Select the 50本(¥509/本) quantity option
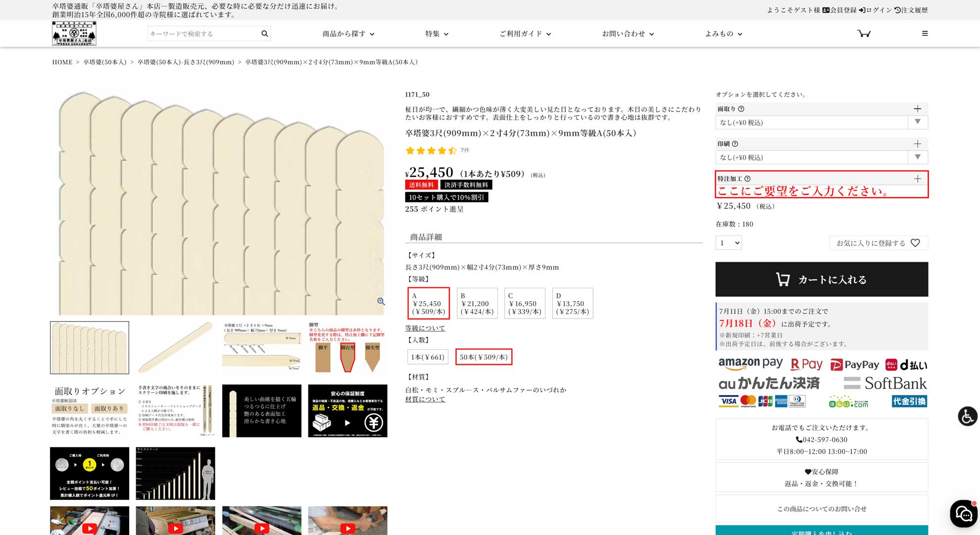This screenshot has width=980, height=535. click(x=484, y=357)
